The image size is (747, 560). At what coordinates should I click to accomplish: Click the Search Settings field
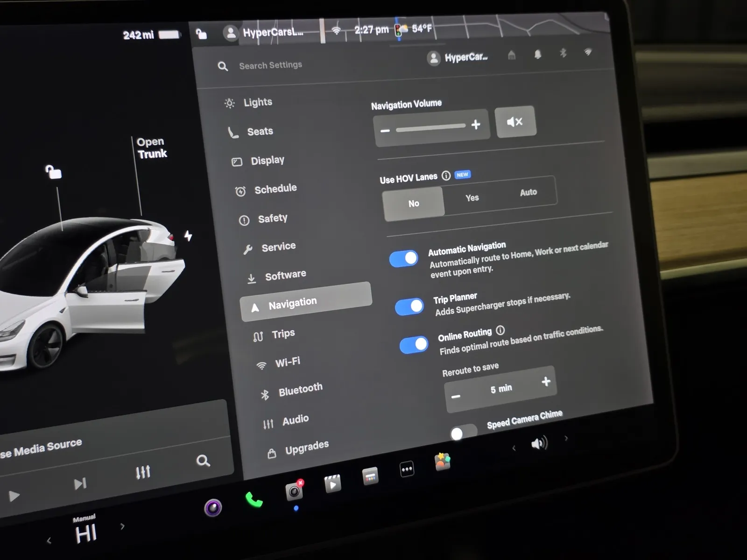tap(270, 65)
